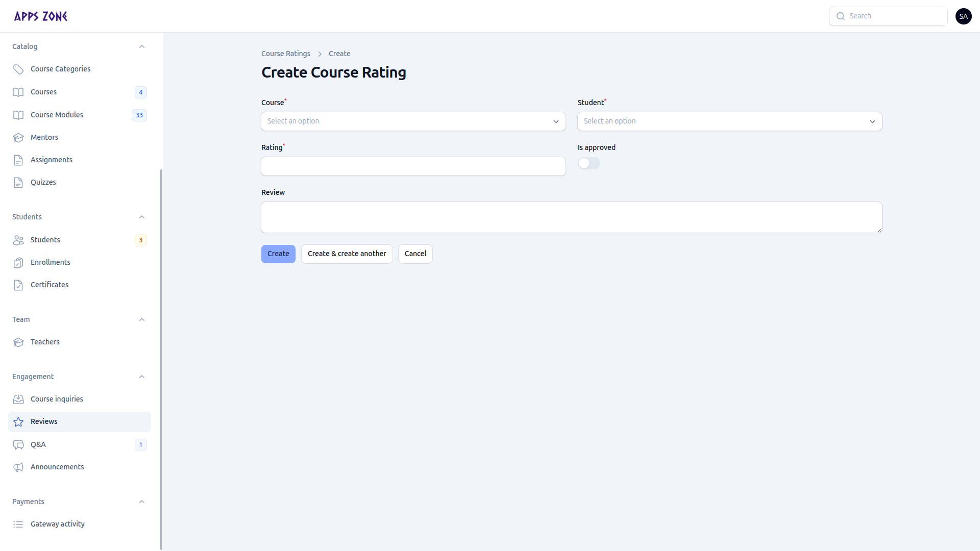980x551 pixels.
Task: Click the Reviews star icon
Action: click(18, 422)
